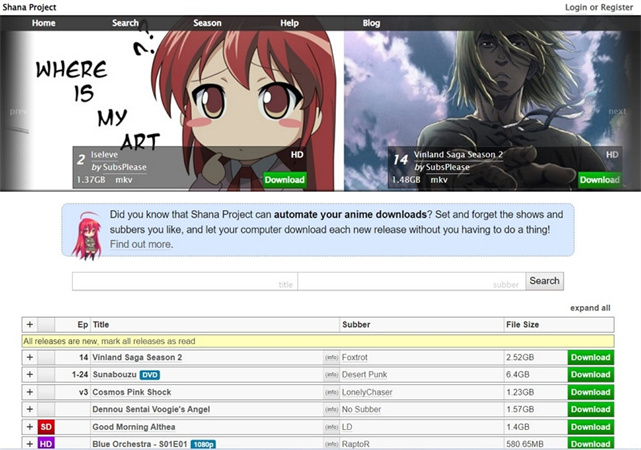Click the File Size column header
This screenshot has width=641, height=450.
tap(522, 325)
